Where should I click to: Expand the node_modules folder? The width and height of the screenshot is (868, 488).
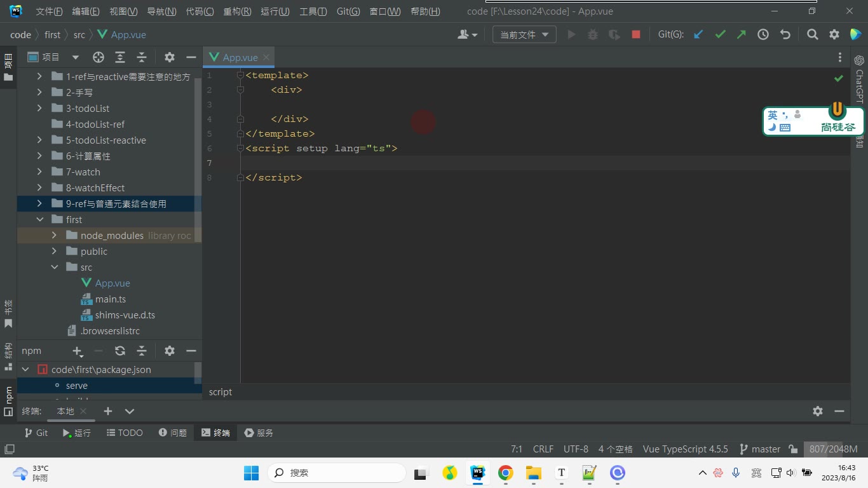click(x=54, y=235)
